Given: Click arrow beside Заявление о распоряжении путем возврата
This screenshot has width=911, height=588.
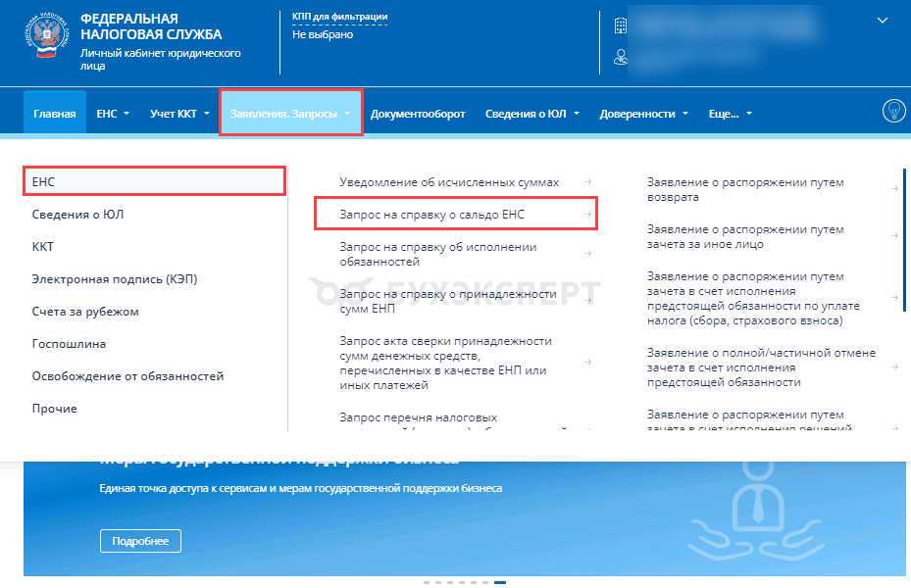Looking at the screenshot, I should [x=894, y=188].
